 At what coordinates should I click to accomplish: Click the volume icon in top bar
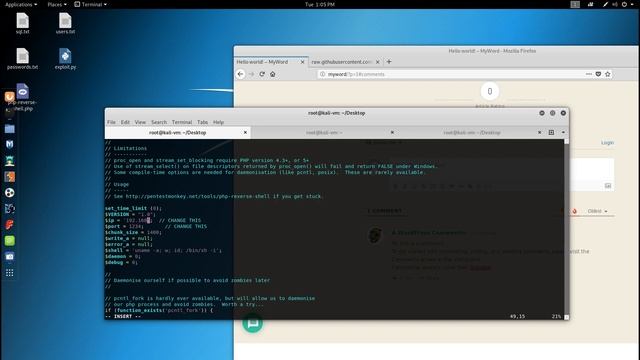[615, 4]
